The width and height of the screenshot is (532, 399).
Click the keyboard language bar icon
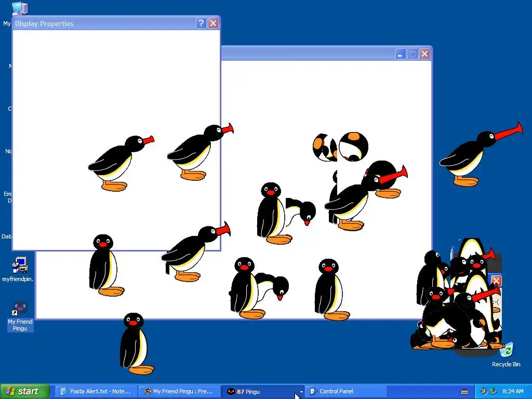coord(464,392)
